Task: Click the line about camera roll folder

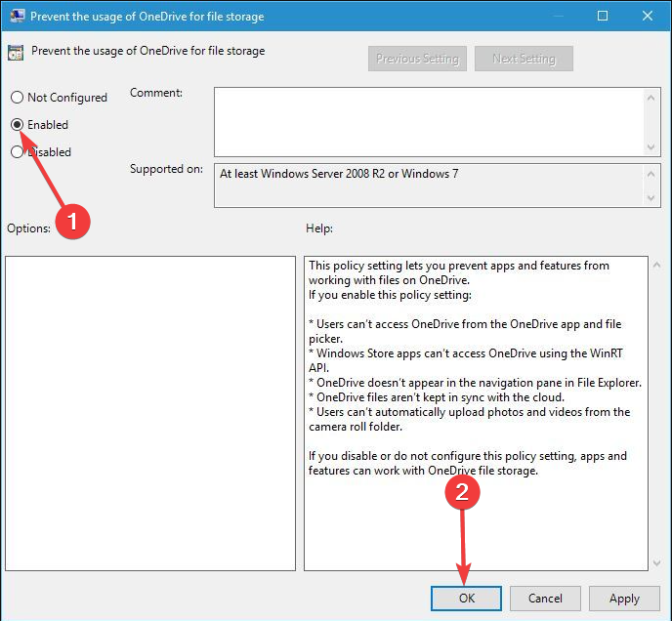Action: pyautogui.click(x=469, y=419)
